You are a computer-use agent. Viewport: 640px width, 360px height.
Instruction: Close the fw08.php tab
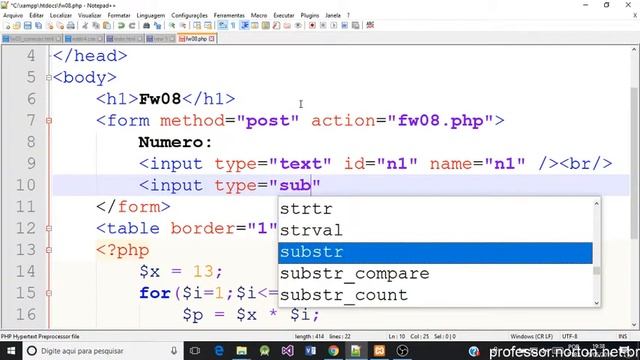coord(212,39)
